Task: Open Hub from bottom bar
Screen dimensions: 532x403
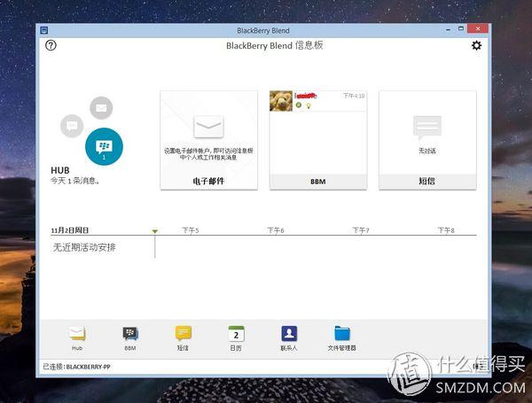Action: tap(77, 338)
